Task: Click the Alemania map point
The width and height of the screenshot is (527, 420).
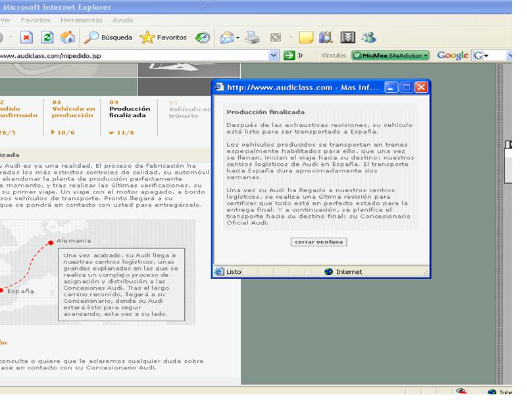Action: [x=51, y=242]
